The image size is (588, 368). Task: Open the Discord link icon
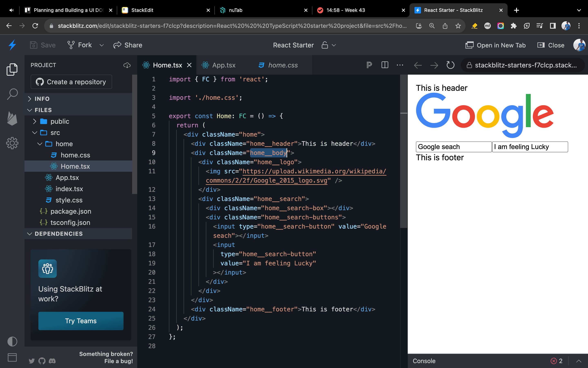52,361
